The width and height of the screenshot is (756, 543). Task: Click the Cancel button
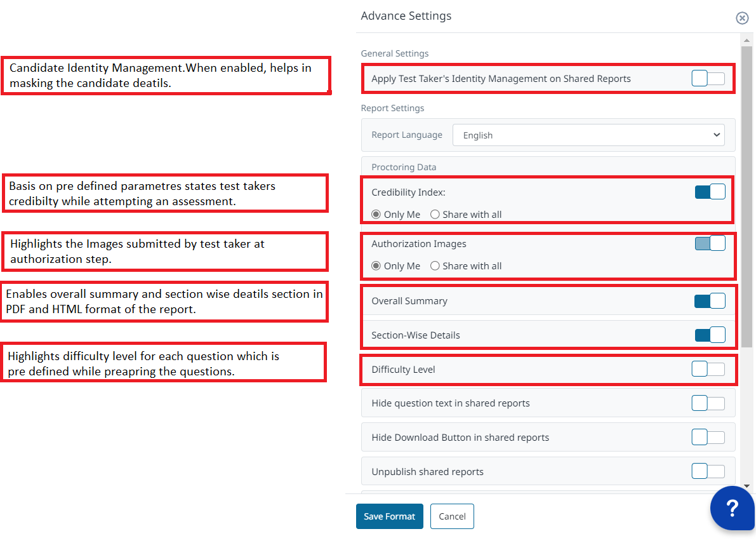[452, 516]
